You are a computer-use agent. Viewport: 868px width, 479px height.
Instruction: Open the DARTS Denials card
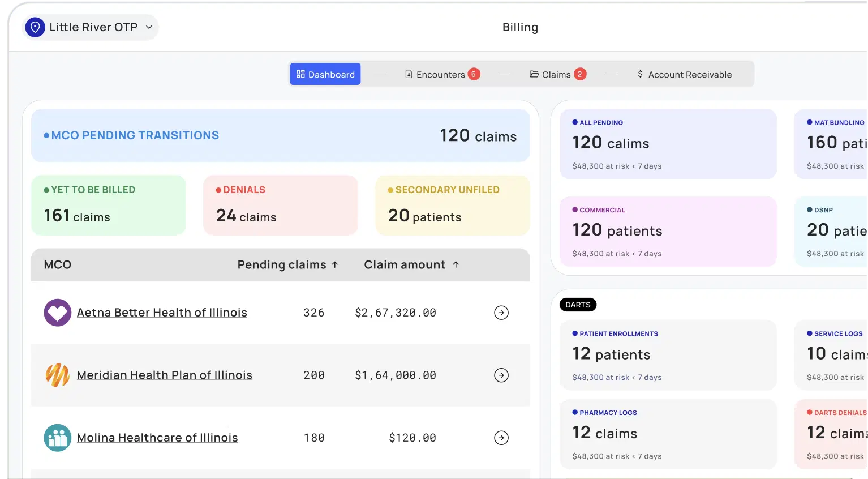tap(831, 434)
